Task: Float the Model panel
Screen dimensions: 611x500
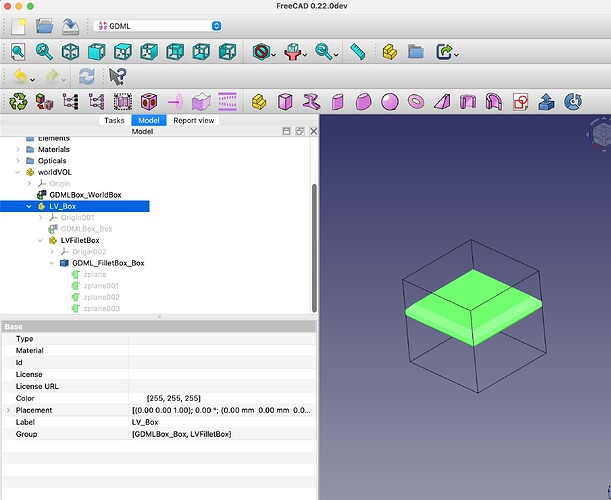Action: point(300,131)
